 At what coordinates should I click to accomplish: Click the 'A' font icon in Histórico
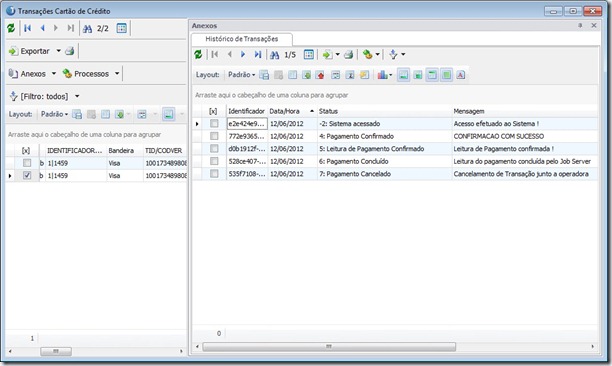pos(461,75)
